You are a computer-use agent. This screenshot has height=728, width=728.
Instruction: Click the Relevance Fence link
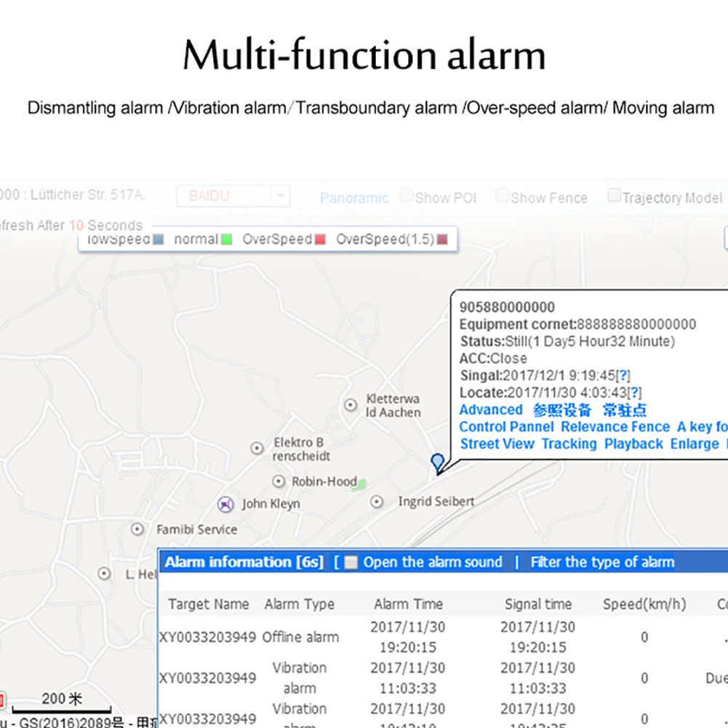tap(615, 427)
